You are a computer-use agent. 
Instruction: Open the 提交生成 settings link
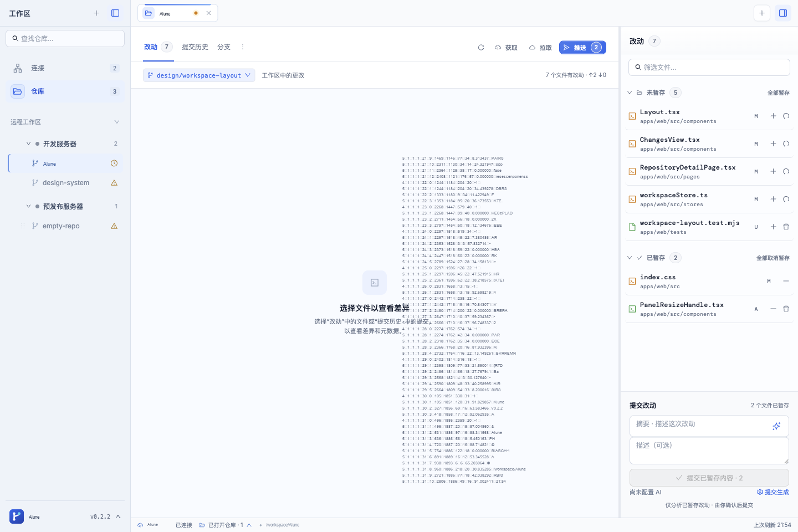773,492
